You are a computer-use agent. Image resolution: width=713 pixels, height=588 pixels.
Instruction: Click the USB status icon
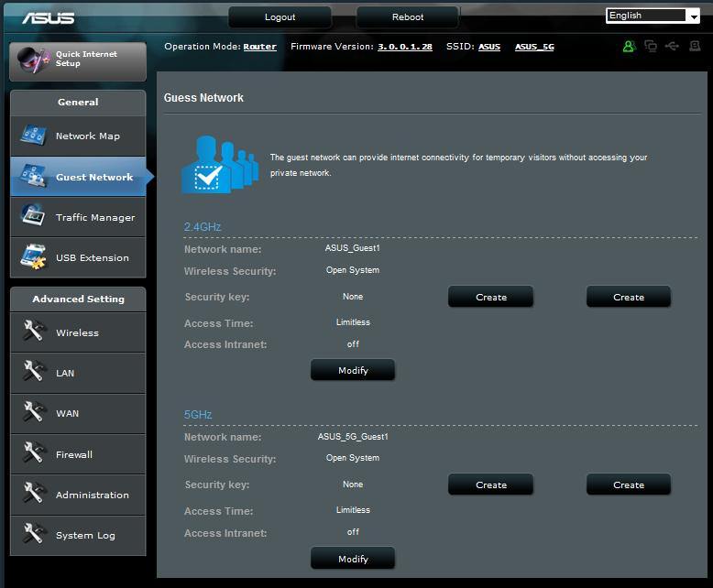[x=672, y=47]
